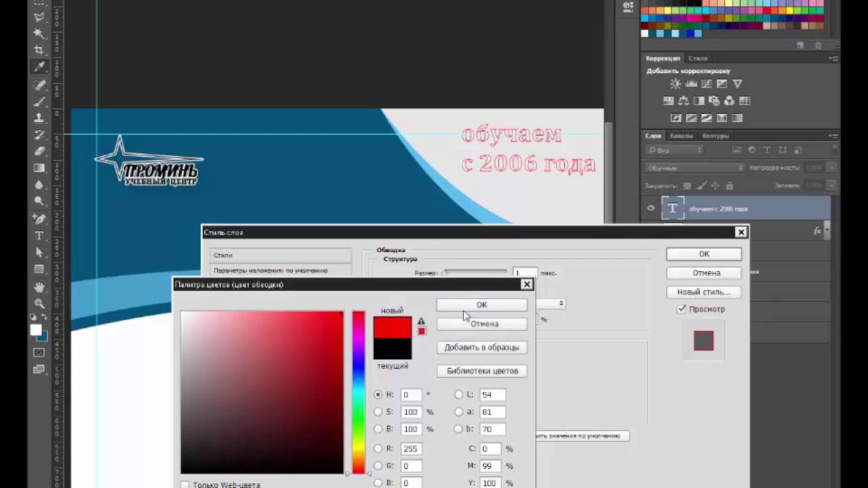Open the Слои tab
The height and width of the screenshot is (488, 868).
click(653, 136)
